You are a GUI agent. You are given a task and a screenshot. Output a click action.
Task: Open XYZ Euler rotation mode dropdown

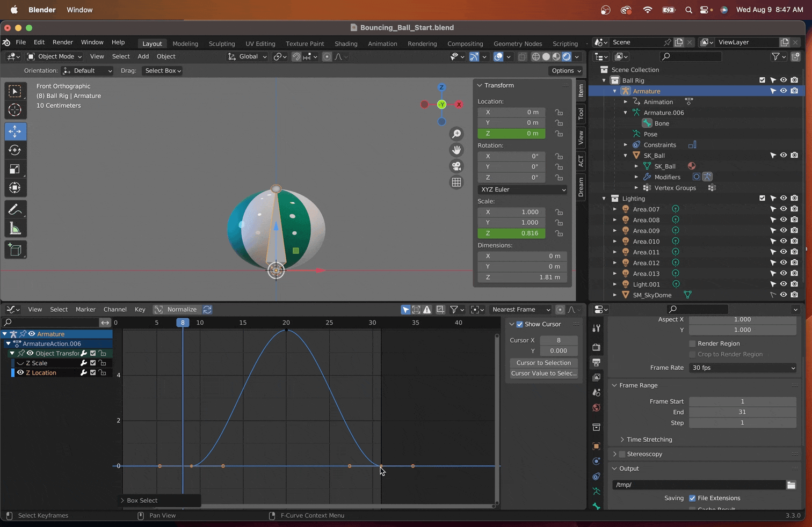(523, 189)
